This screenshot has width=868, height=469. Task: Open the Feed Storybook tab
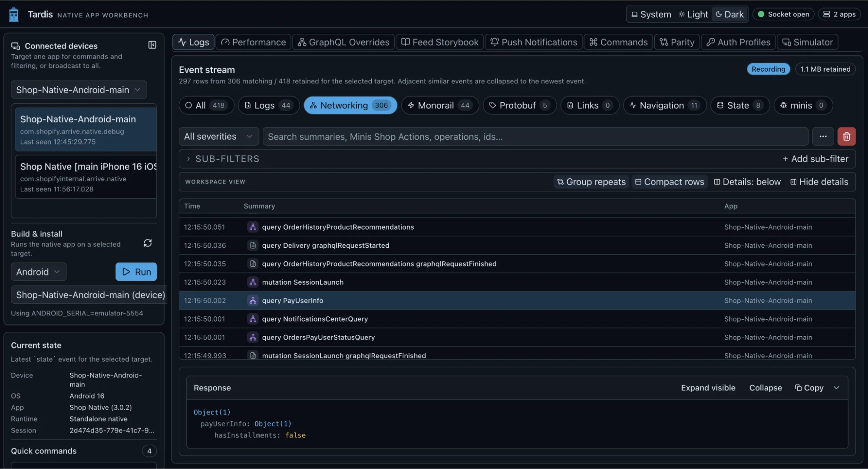coord(440,42)
